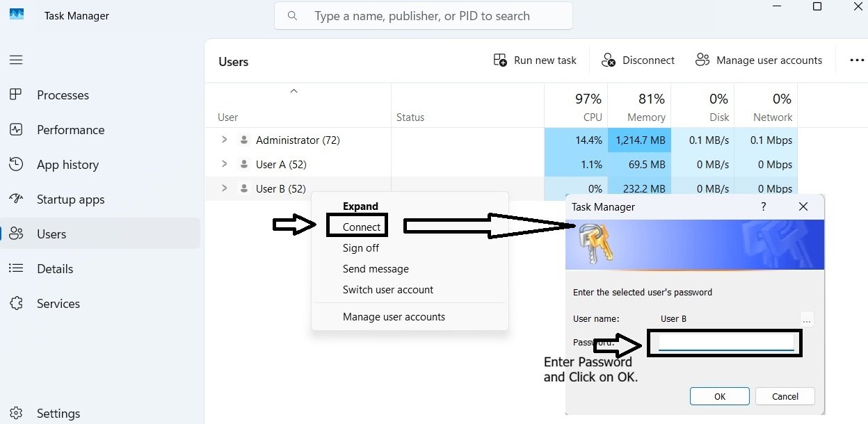Click the Administrator user avatar icon
The width and height of the screenshot is (868, 424).
click(243, 140)
